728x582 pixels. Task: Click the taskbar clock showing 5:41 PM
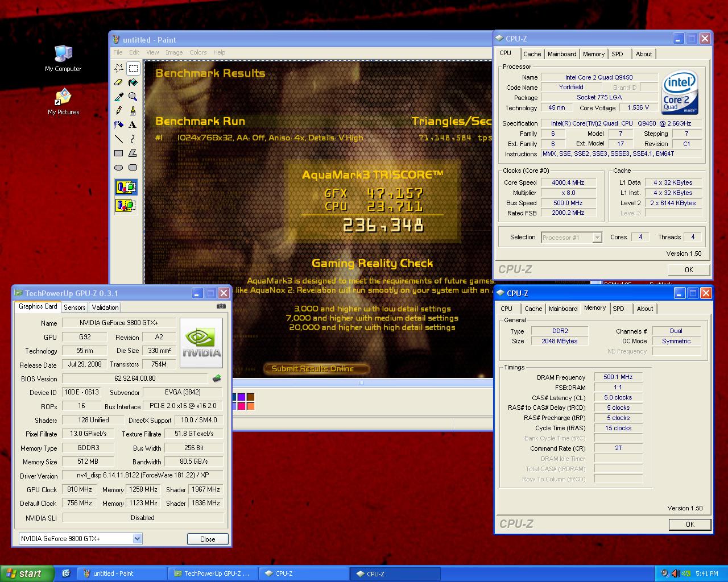pos(706,573)
